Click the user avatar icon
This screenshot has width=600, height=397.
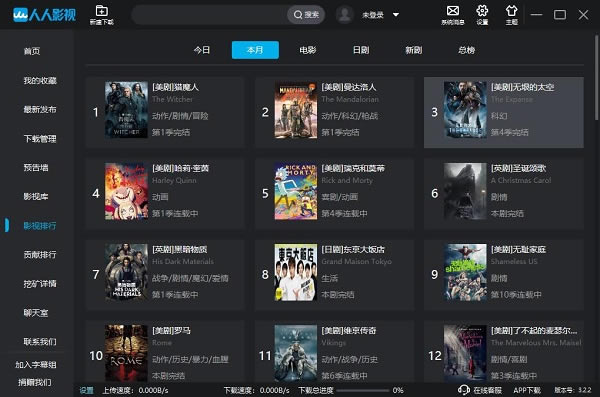[345, 15]
